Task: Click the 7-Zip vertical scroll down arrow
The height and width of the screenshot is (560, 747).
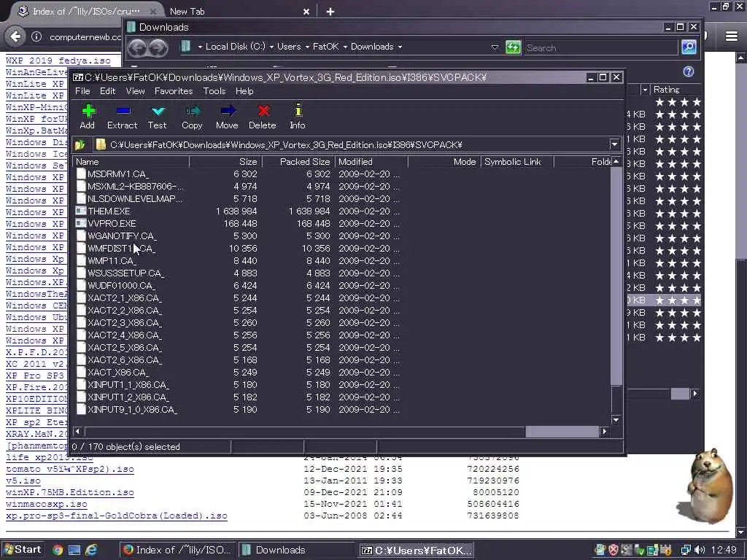Action: (616, 420)
